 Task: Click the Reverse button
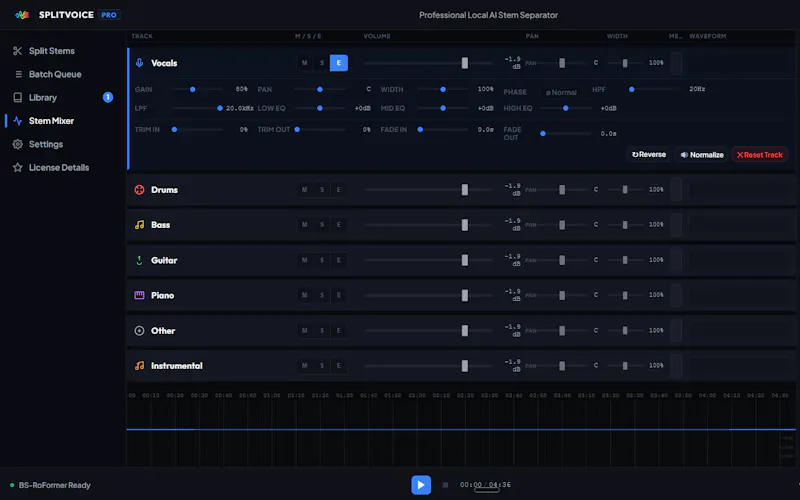648,155
